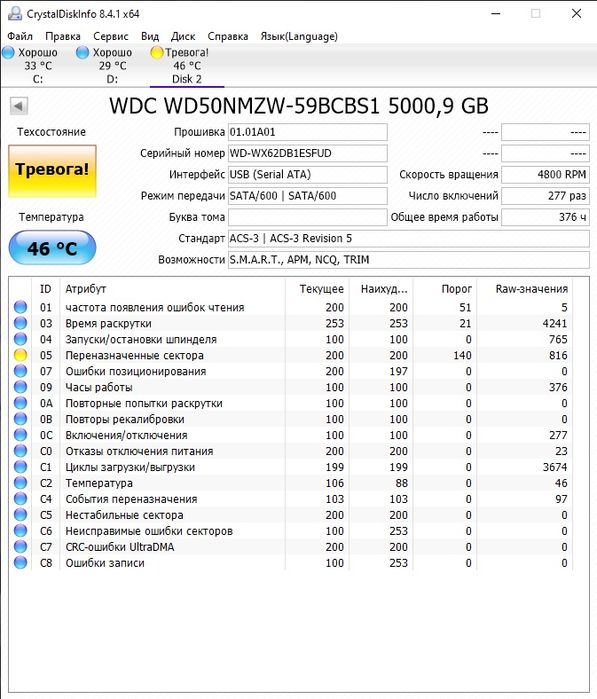597x699 pixels.
Task: Click the CrystalDiskInfo title bar icon
Action: pyautogui.click(x=15, y=14)
